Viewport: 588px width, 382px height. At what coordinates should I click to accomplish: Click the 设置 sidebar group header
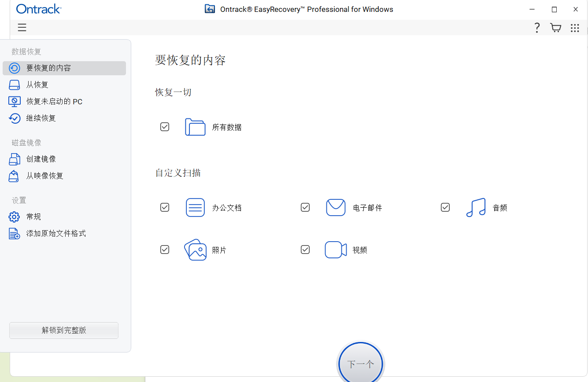click(x=19, y=200)
